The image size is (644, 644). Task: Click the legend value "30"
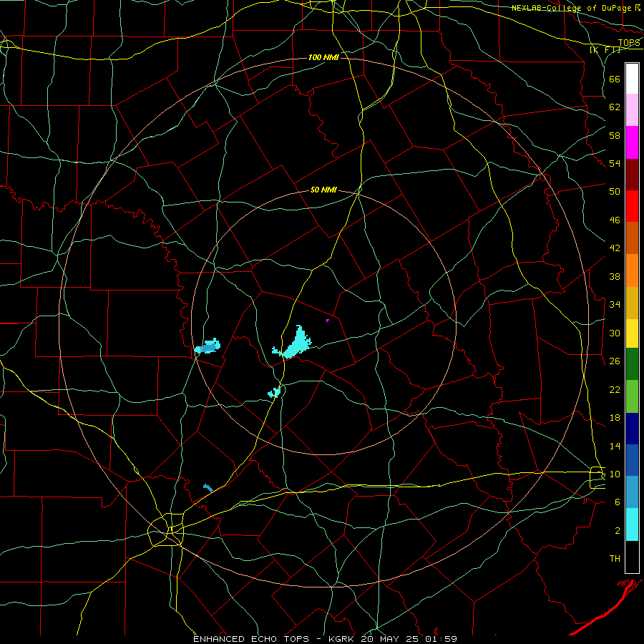615,333
